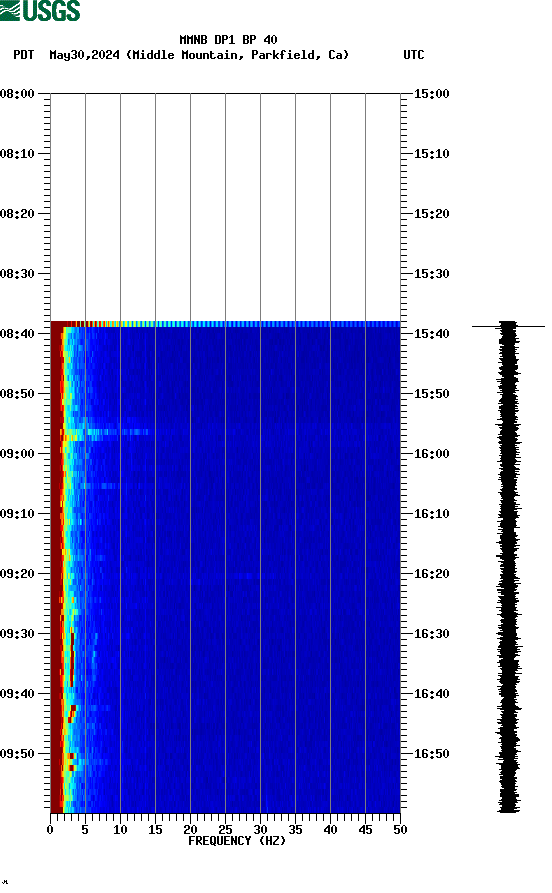This screenshot has width=552, height=893.
Task: Click the 15:00 UTC time label
Action: pos(431,93)
